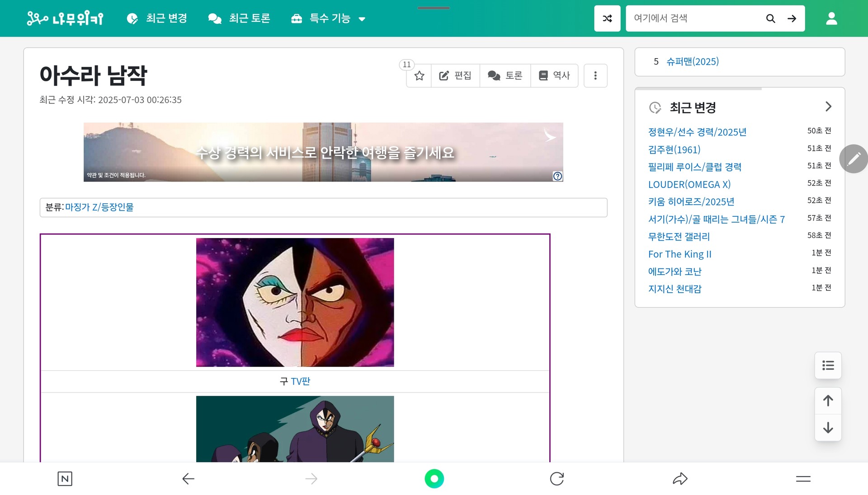868x495 pixels.
Task: Jump to bottom with down arrow button
Action: coord(828,427)
